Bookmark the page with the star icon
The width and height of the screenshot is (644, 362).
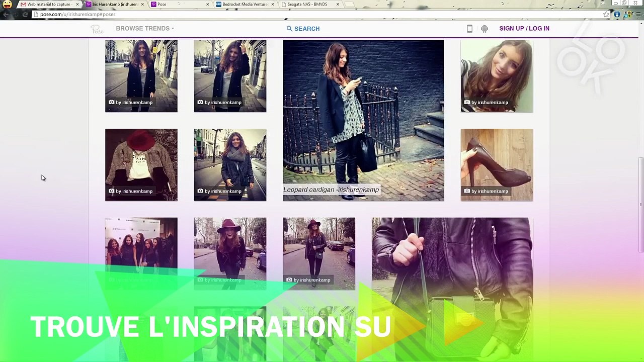click(x=606, y=15)
